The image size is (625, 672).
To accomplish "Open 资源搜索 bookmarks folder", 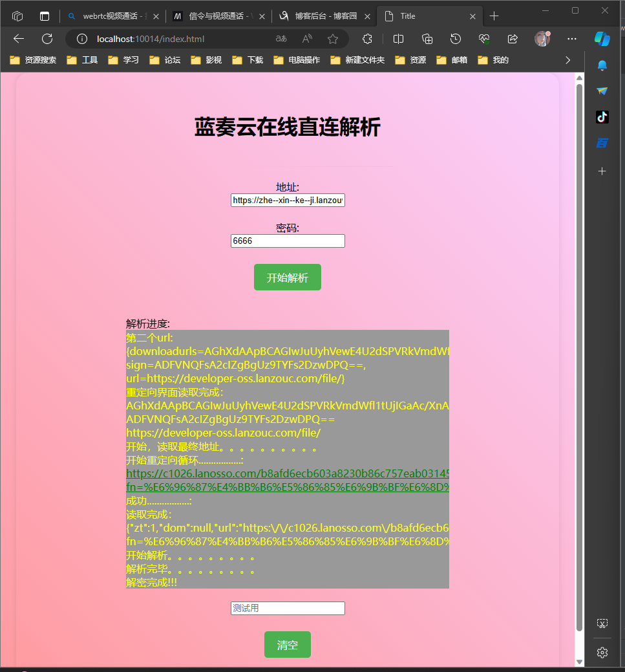I will click(33, 60).
